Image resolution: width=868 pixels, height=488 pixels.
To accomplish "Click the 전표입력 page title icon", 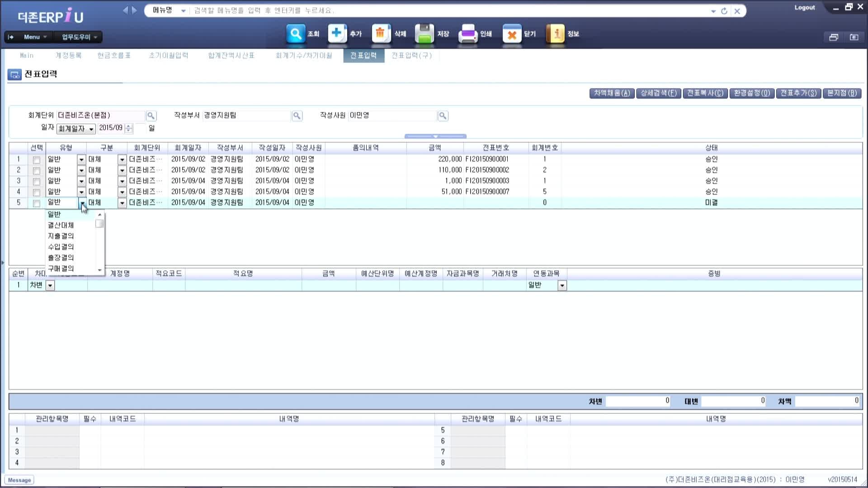I will [14, 75].
